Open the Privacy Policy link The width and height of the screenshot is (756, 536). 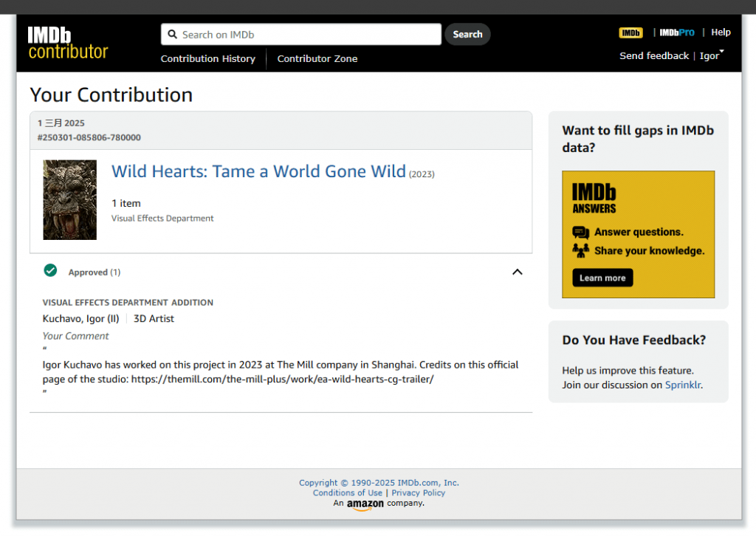click(x=418, y=492)
